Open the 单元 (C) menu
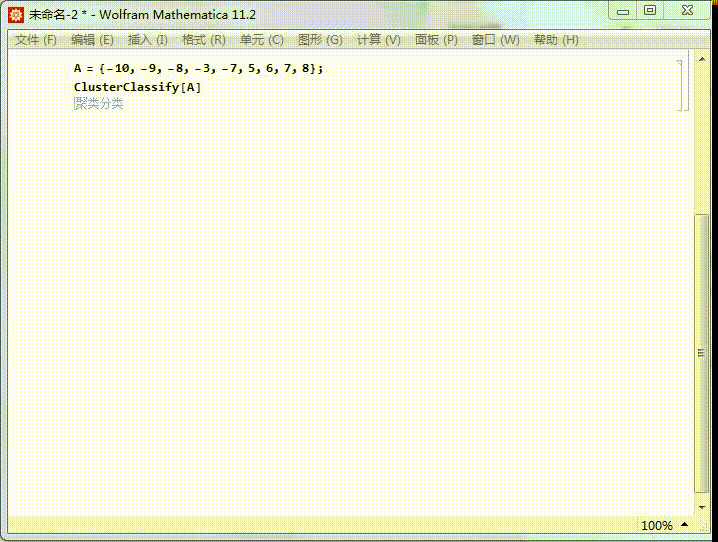Image resolution: width=718 pixels, height=542 pixels. tap(262, 40)
